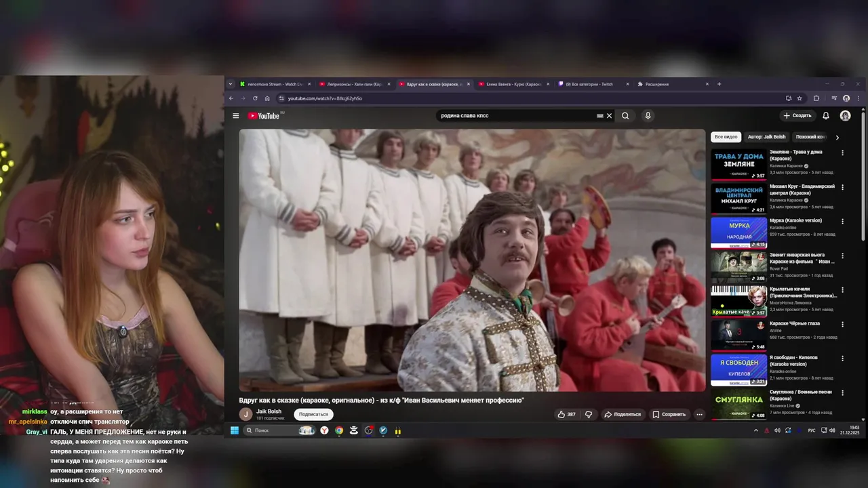868x488 pixels.
Task: Click the main video player frame
Action: tap(472, 260)
